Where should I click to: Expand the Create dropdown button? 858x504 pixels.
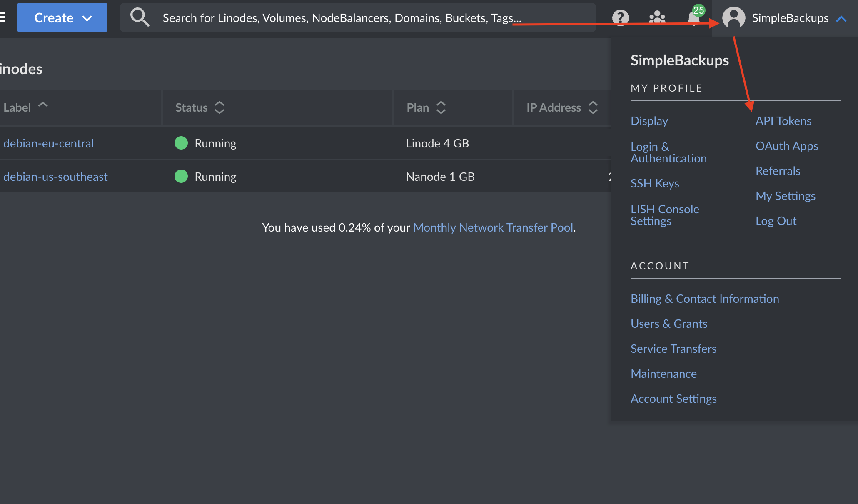coord(62,17)
